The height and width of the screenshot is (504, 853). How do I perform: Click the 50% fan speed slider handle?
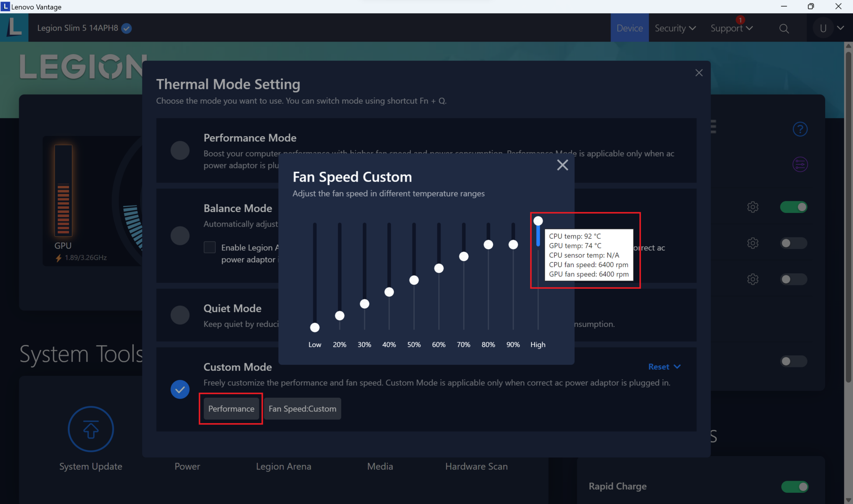tap(414, 280)
